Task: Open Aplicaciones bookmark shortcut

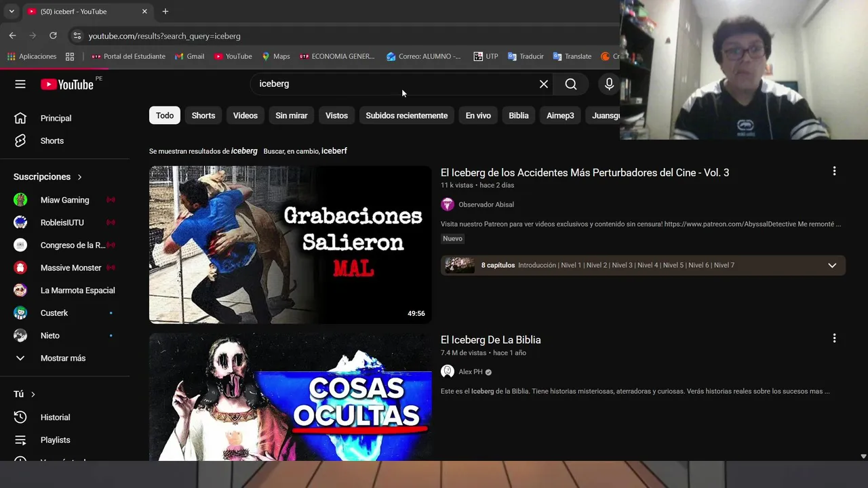Action: click(x=32, y=56)
